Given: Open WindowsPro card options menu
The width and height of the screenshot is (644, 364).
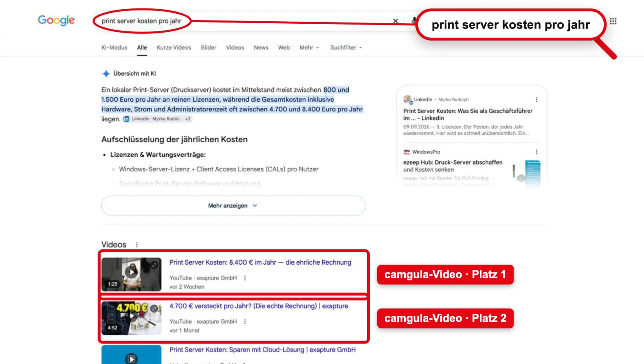Looking at the screenshot, I should tap(536, 152).
